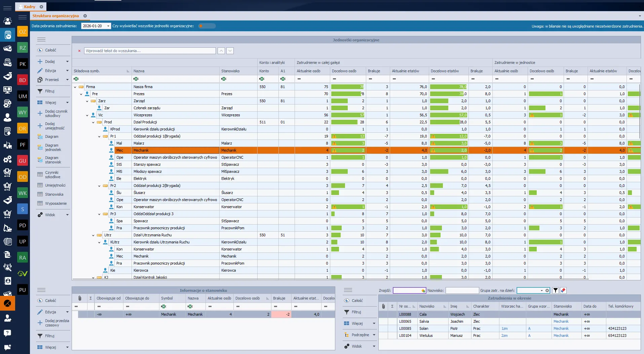
Task: Open the Grupa zatr. na dzień dropdown
Action: click(541, 290)
